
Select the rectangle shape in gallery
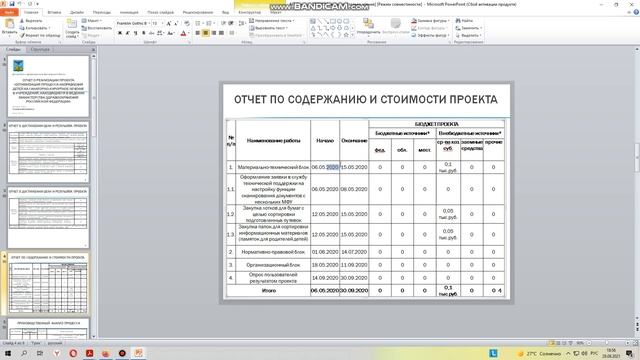click(x=333, y=21)
